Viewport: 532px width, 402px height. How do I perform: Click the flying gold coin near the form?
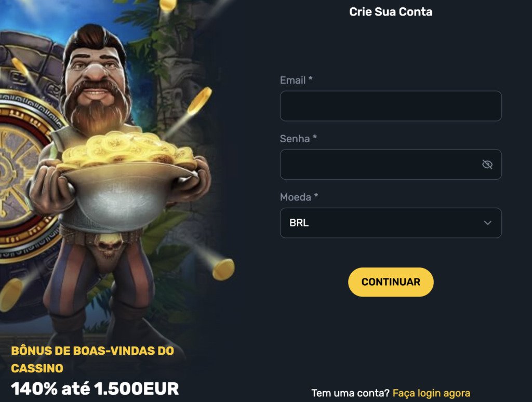[x=222, y=270]
